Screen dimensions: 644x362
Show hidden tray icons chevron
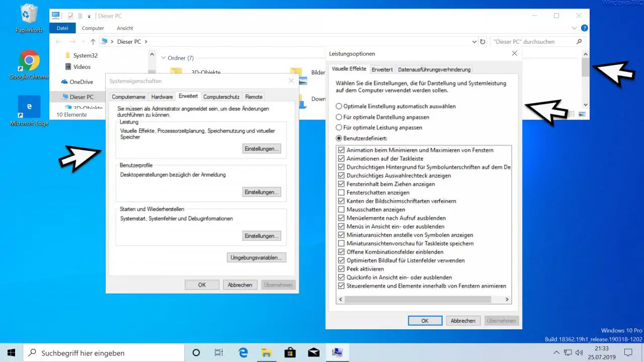[x=556, y=353]
